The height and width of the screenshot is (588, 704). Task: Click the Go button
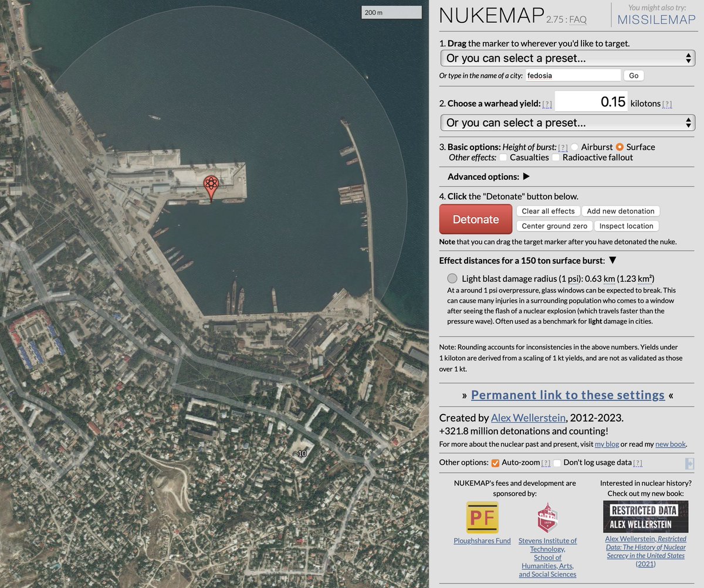[x=634, y=75]
